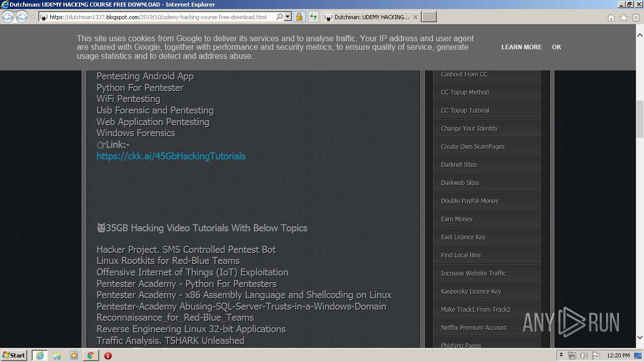This screenshot has height=362, width=644.
Task: Click the 12:20 PM system clock
Action: click(618, 355)
